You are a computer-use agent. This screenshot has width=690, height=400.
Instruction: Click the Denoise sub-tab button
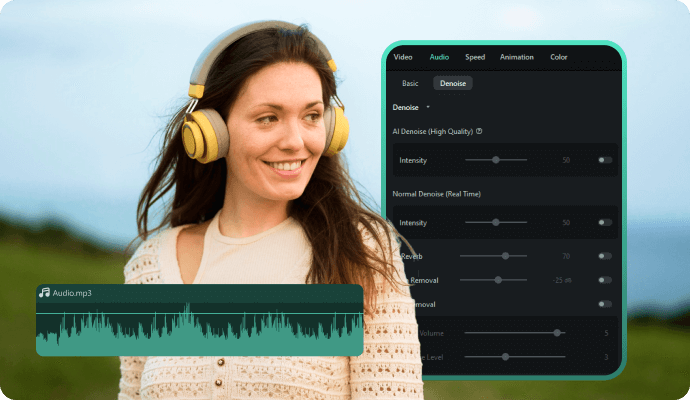[453, 83]
